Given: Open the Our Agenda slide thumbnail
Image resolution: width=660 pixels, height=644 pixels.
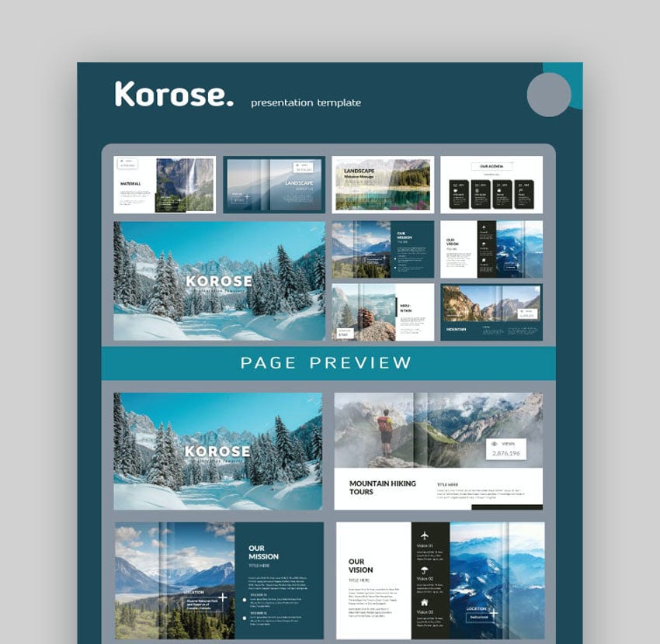Looking at the screenshot, I should click(491, 185).
